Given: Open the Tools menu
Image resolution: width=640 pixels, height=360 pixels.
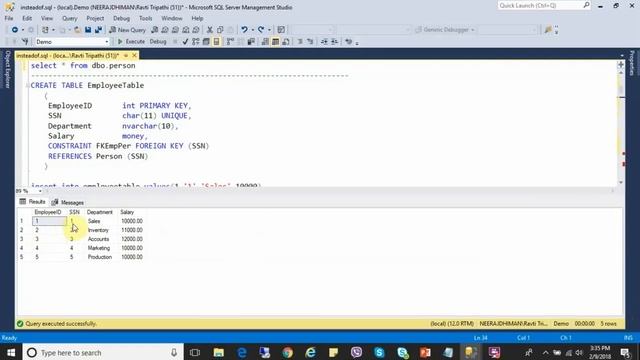Looking at the screenshot, I should (x=145, y=18).
